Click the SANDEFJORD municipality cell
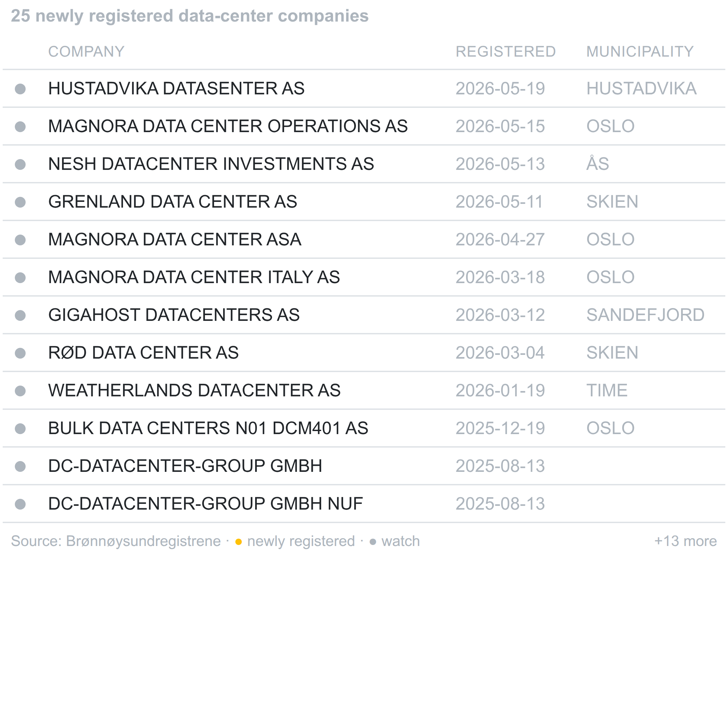Image resolution: width=728 pixels, height=728 pixels. coord(645,315)
